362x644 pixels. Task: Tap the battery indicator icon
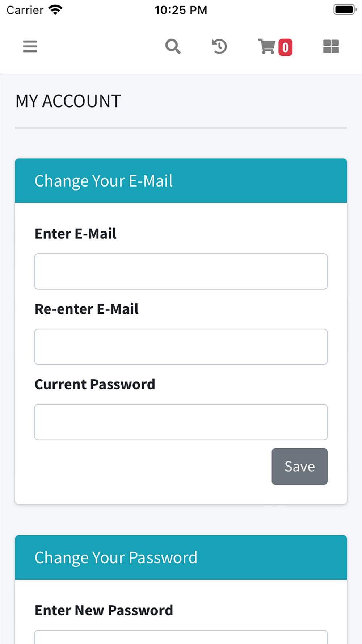tap(345, 10)
